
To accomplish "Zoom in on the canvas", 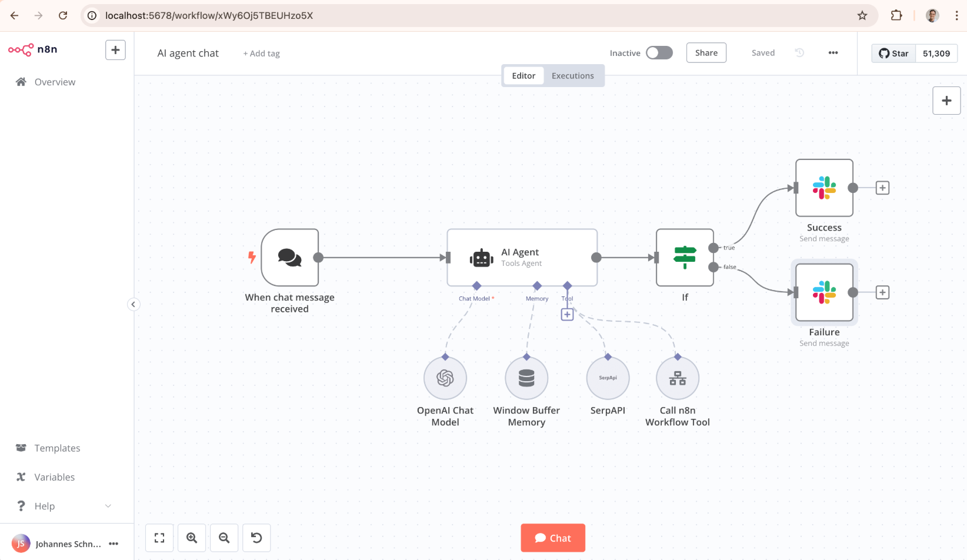I will coord(192,538).
